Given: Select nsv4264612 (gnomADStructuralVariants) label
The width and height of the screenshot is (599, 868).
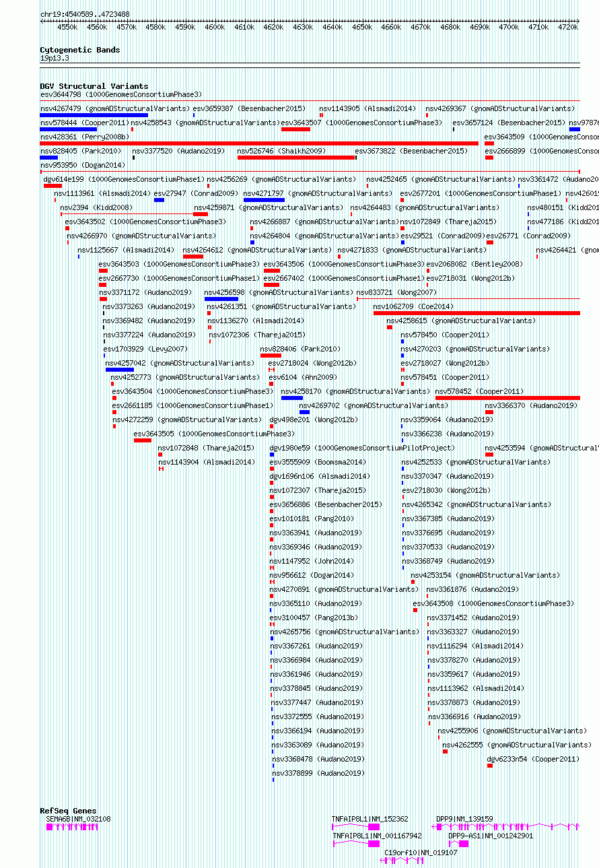Looking at the screenshot, I should 257,250.
